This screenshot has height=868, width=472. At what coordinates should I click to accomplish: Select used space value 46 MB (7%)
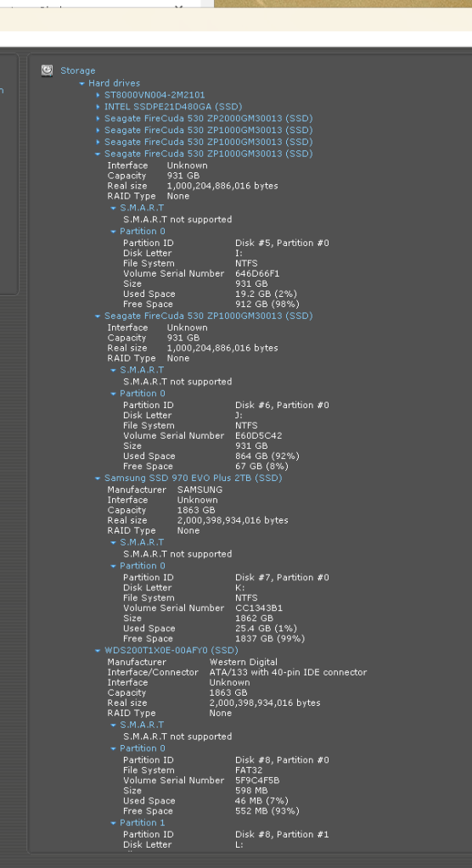(261, 801)
